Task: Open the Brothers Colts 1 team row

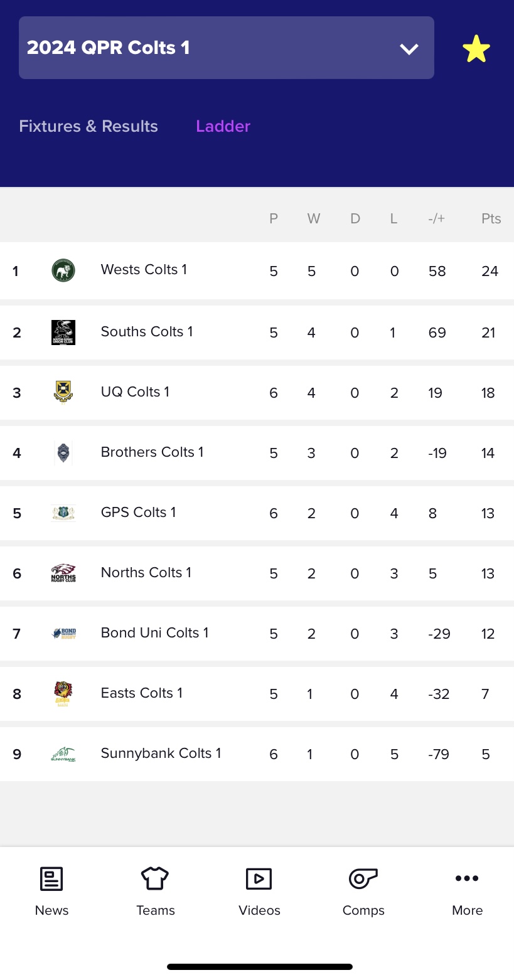Action: click(x=257, y=453)
